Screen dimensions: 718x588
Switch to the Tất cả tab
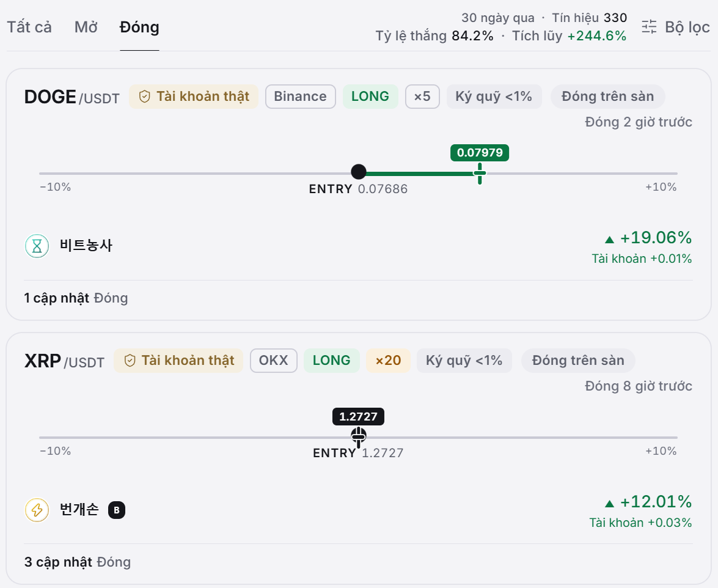(29, 27)
